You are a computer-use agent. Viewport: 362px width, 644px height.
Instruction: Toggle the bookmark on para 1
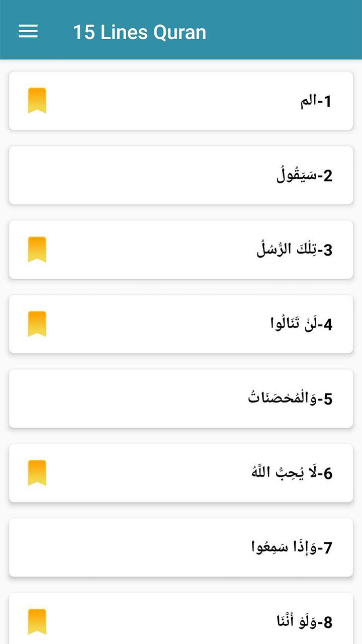pos(37,101)
